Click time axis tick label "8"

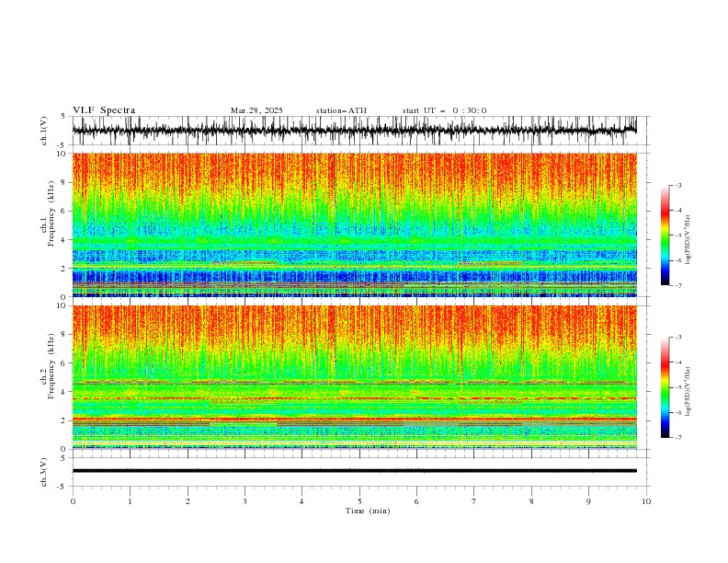(x=531, y=501)
